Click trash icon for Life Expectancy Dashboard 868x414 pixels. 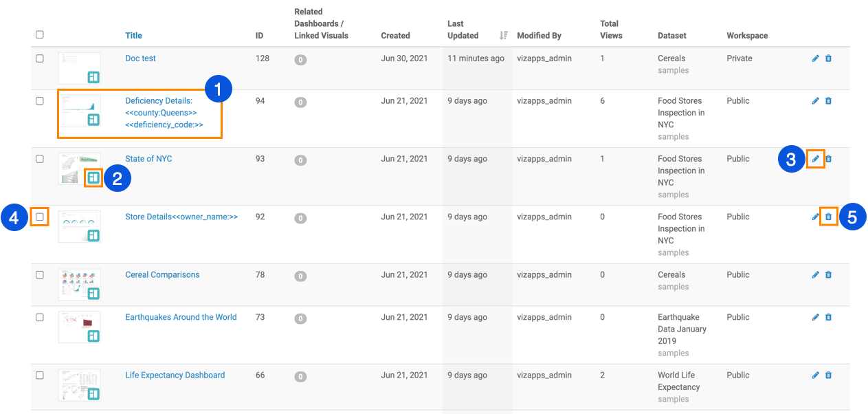click(828, 375)
